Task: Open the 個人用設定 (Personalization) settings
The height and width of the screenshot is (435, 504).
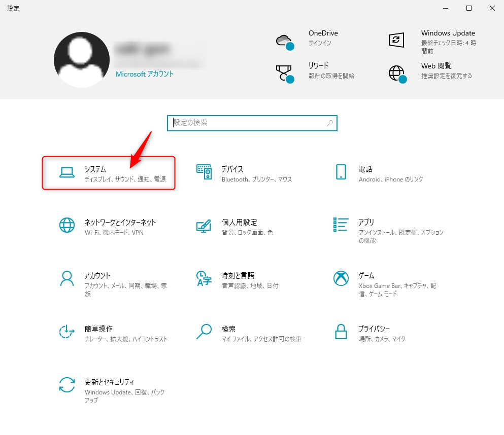Action: click(239, 227)
